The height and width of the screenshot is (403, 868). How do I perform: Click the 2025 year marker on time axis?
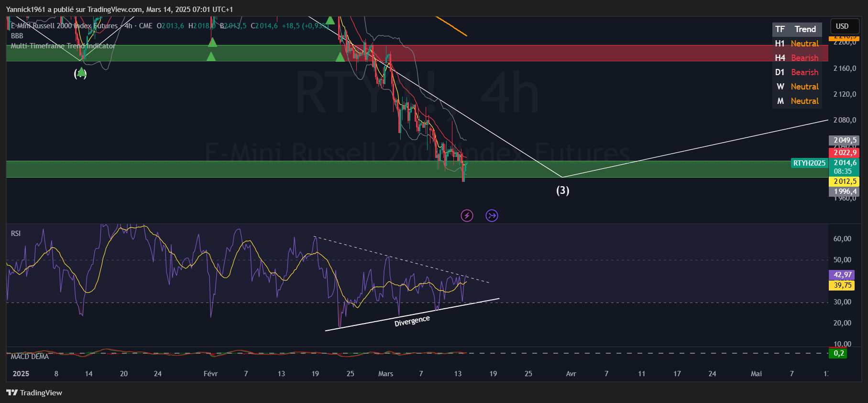(21, 374)
